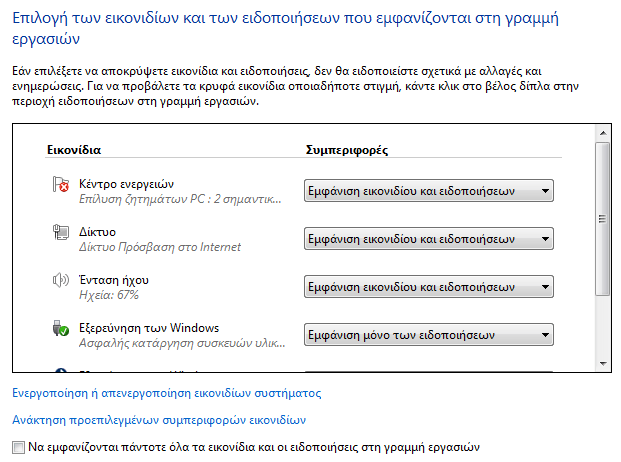Open behavior dropdown for Δίκτυο
Viewport: 621px width, 462px height.
428,239
